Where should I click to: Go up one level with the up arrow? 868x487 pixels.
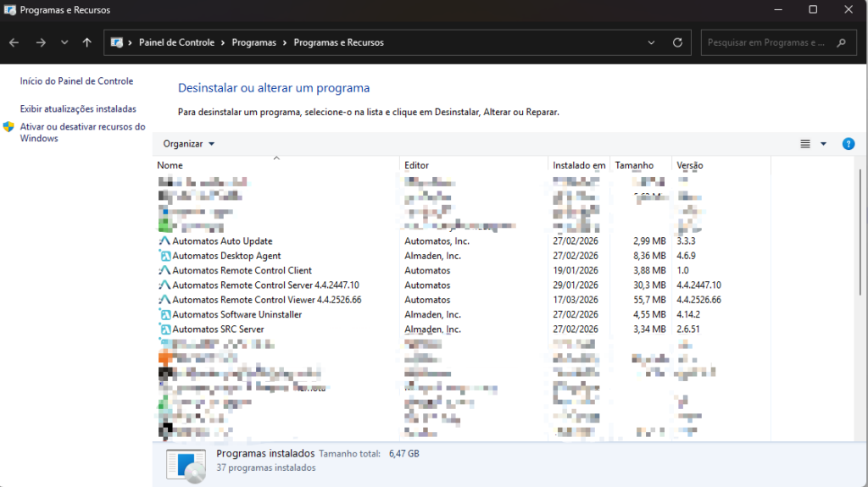tap(87, 42)
